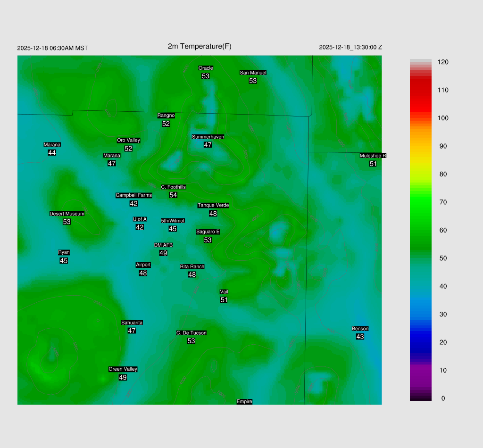483x448 pixels.
Task: Click the 5th/Wilmot station label
Action: (173, 221)
